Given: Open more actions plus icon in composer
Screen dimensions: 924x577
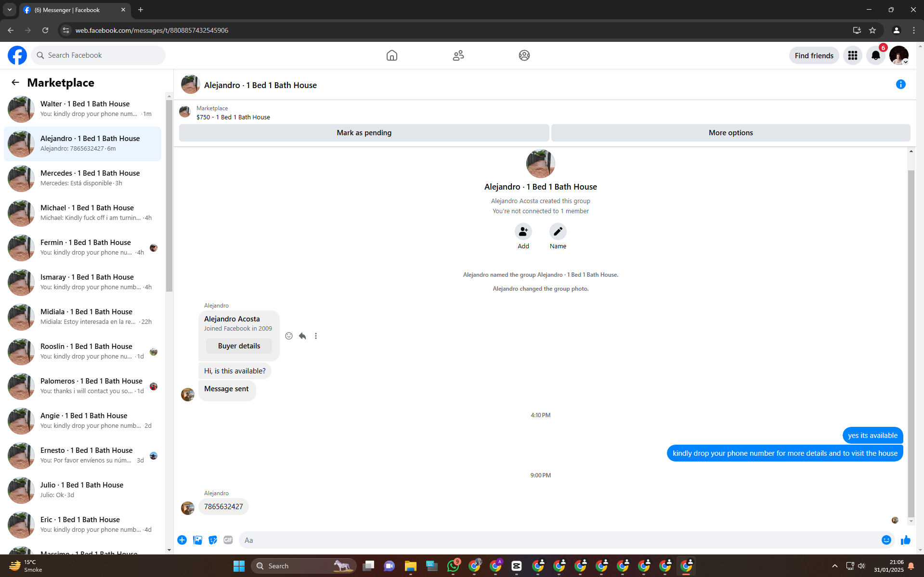Looking at the screenshot, I should [x=182, y=540].
